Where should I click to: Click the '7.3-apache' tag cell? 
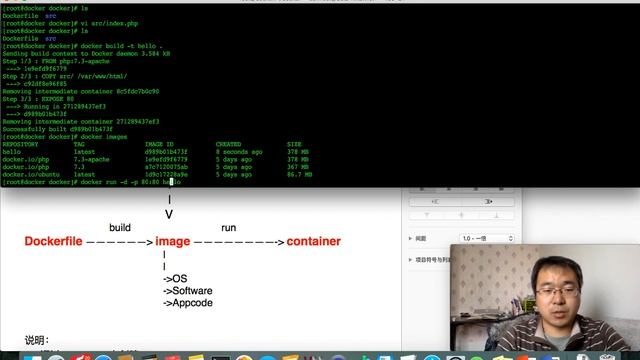pyautogui.click(x=91, y=160)
